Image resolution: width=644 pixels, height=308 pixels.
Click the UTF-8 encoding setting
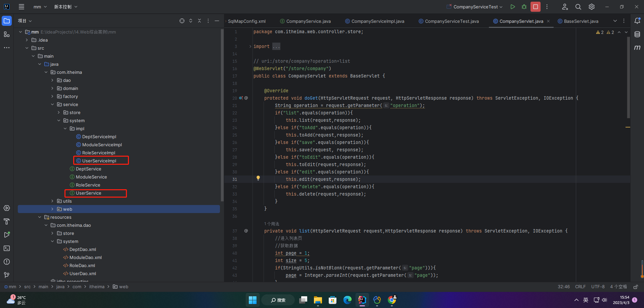(598, 287)
